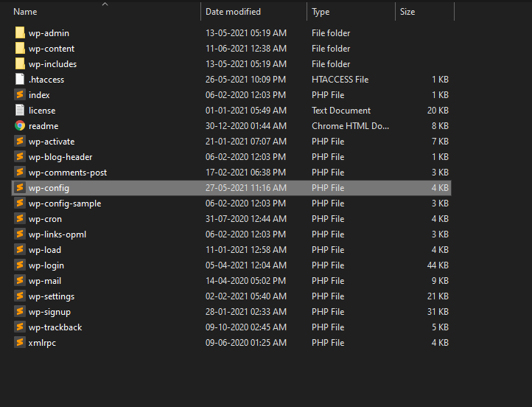532x407 pixels.
Task: Click the readme Chrome icon
Action: tap(20, 125)
